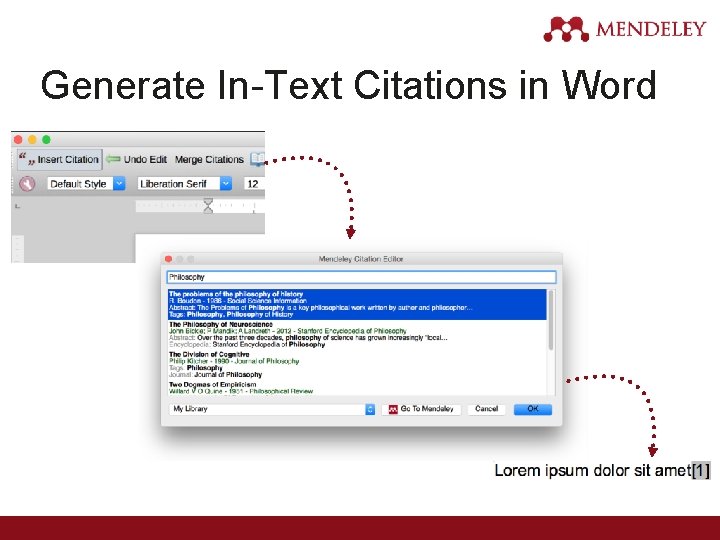Click the yellow minimize button of the Word window
720x540 pixels.
(x=32, y=140)
